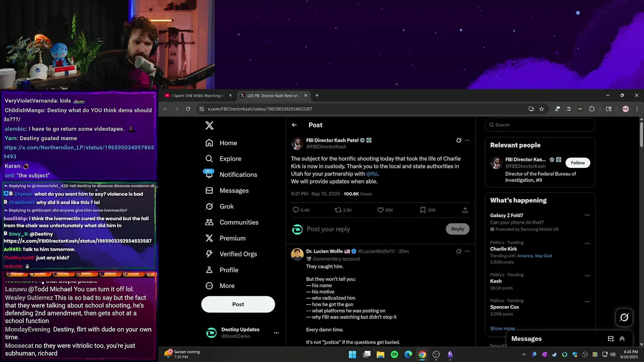
Task: Open more options on Lucien Wolfe reply
Action: coord(467,251)
